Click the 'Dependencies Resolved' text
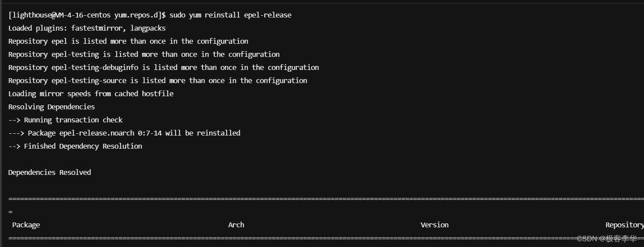 [x=49, y=172]
